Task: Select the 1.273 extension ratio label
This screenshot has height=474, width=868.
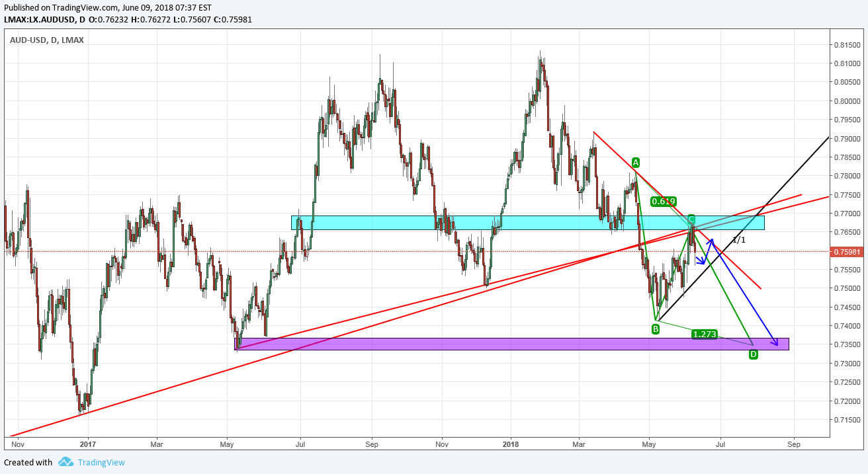Action: pyautogui.click(x=705, y=335)
